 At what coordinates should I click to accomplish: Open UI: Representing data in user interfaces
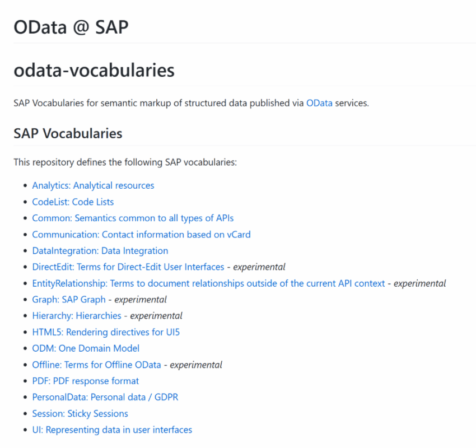tap(112, 430)
